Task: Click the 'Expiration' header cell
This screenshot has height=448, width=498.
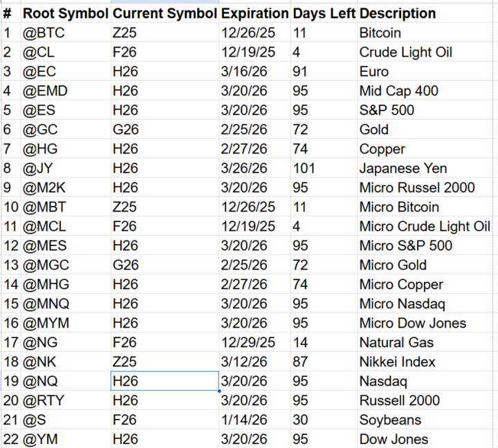Action: [x=255, y=13]
